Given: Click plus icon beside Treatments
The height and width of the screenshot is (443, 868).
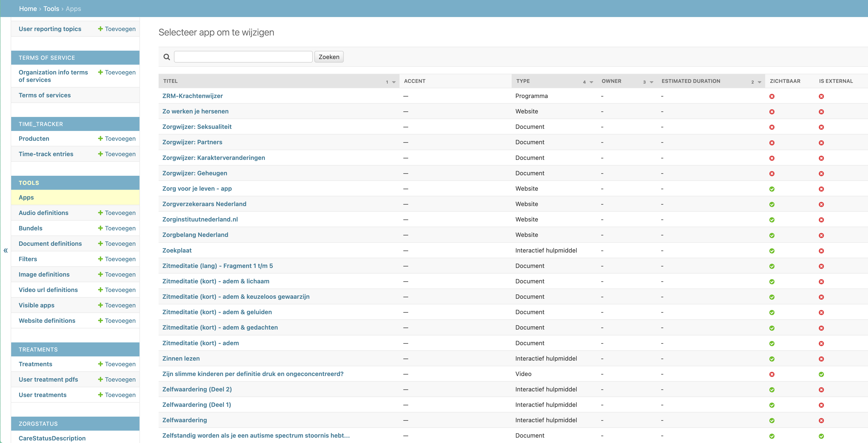Looking at the screenshot, I should [101, 364].
